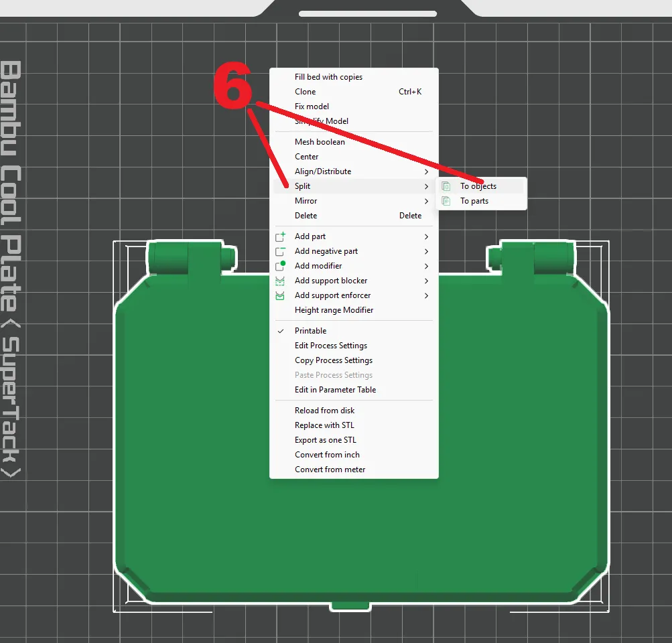Expand the Add part submenu arrow
Screen dimensions: 672x643
426,236
